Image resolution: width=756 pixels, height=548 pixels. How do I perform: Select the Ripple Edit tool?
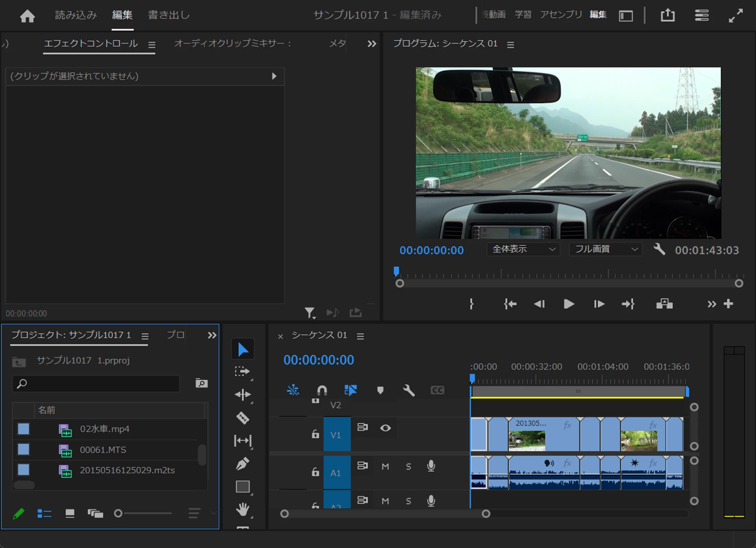click(243, 394)
